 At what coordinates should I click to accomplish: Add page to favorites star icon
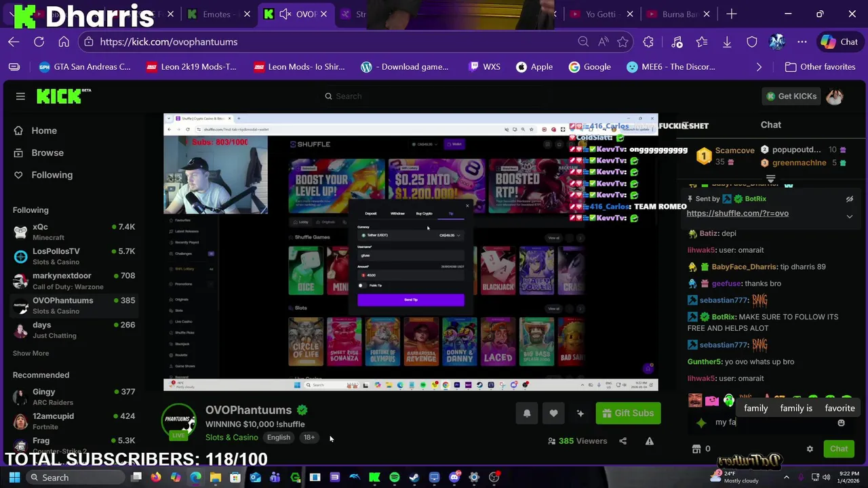pyautogui.click(x=623, y=42)
